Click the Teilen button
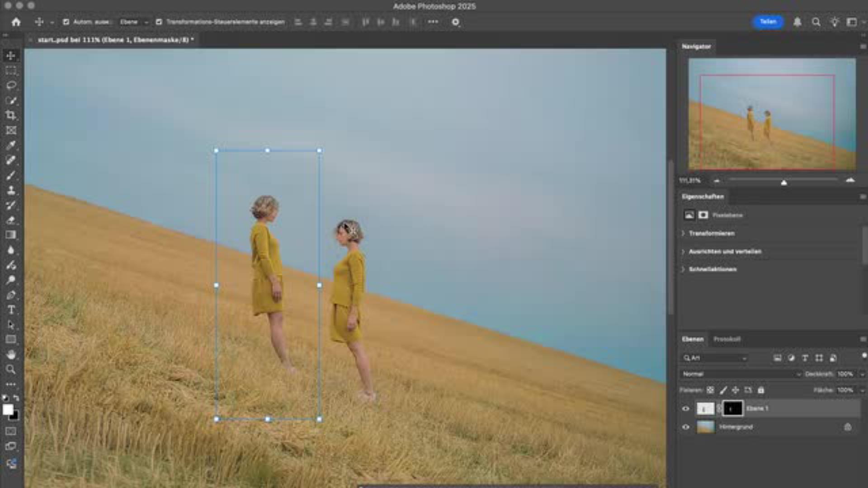The image size is (868, 488). click(x=768, y=22)
